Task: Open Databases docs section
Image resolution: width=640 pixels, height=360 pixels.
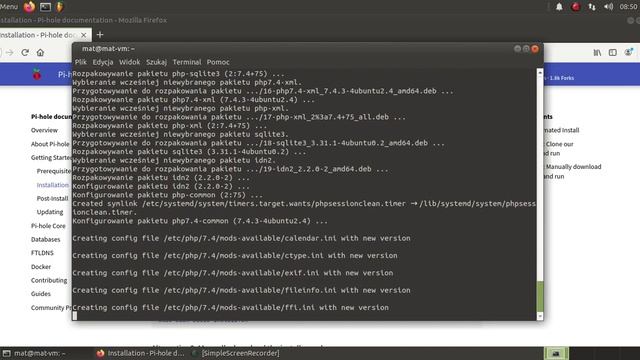Action: tap(45, 240)
